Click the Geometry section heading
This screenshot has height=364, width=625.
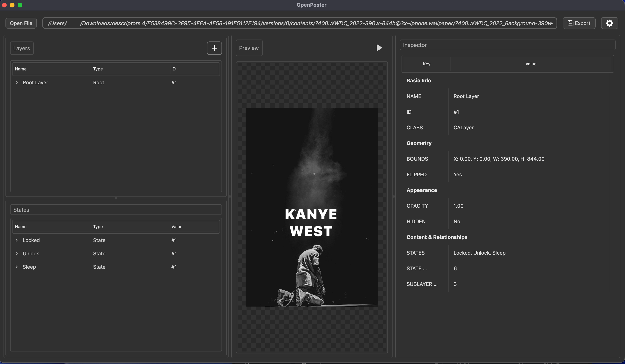tap(419, 143)
